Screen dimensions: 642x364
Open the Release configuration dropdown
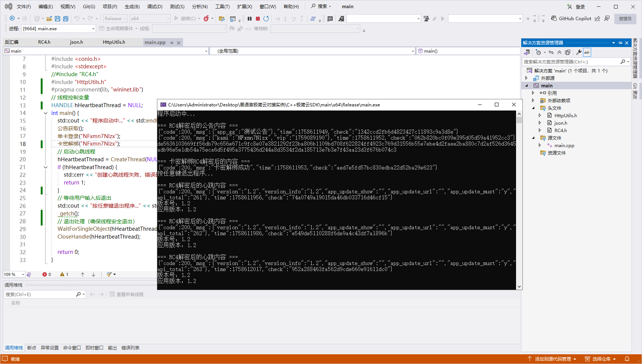(115, 19)
